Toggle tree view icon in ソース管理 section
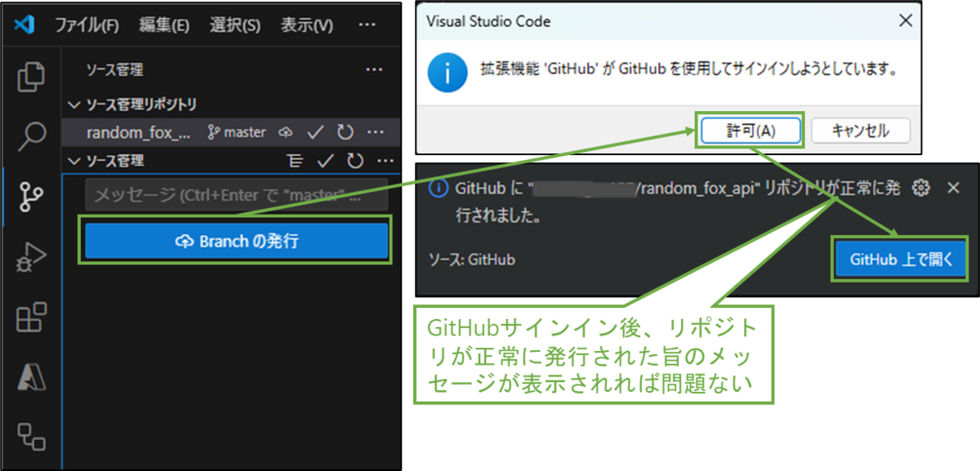This screenshot has width=980, height=471. (296, 161)
